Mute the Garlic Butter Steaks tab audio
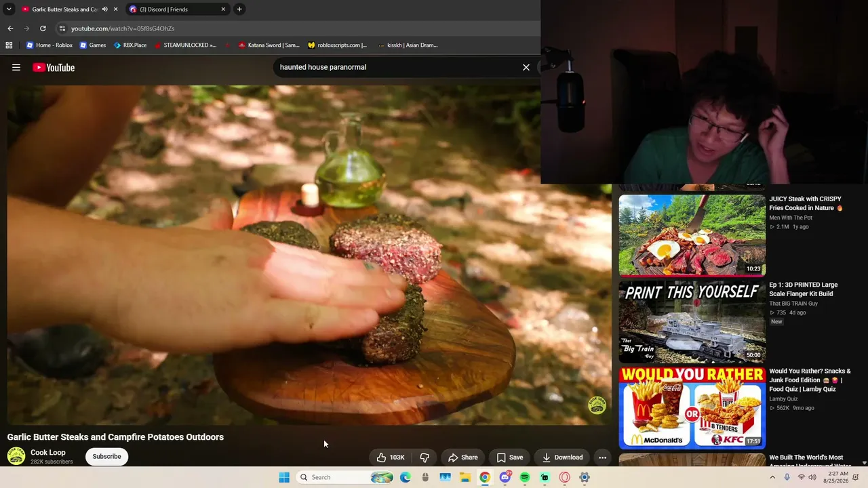The image size is (868, 488). pyautogui.click(x=104, y=9)
